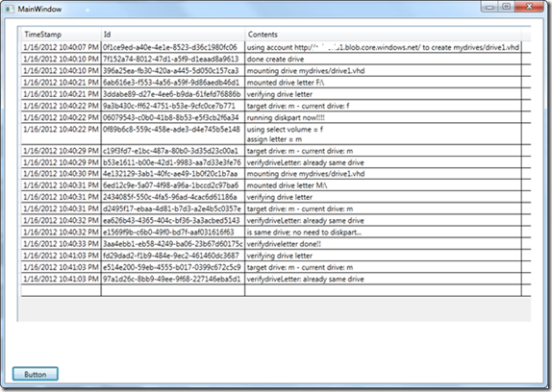Click the 'verifydriveletter done!!' cell
Viewport: 552px width, 392px height.
click(x=383, y=244)
